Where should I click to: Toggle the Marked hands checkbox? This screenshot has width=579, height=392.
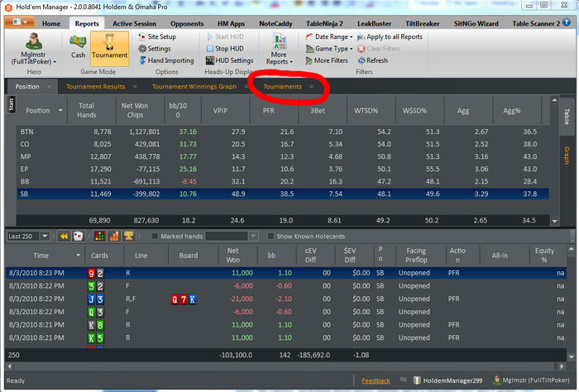coord(155,237)
